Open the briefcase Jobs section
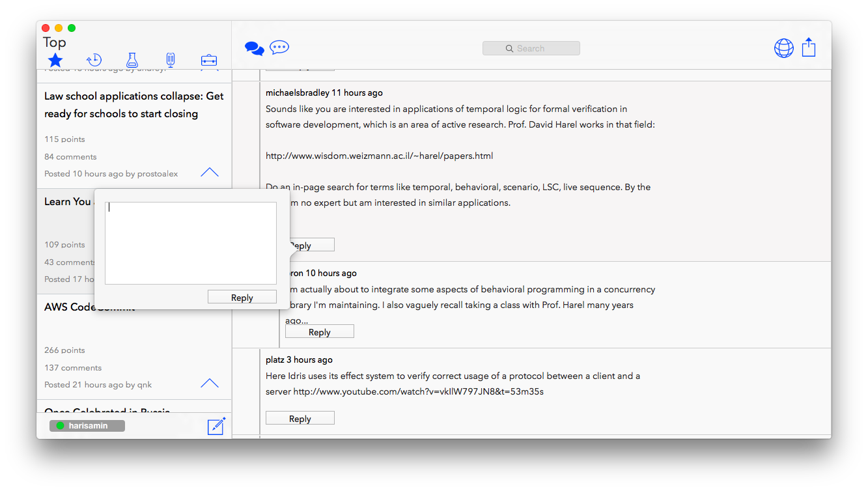 coord(209,61)
